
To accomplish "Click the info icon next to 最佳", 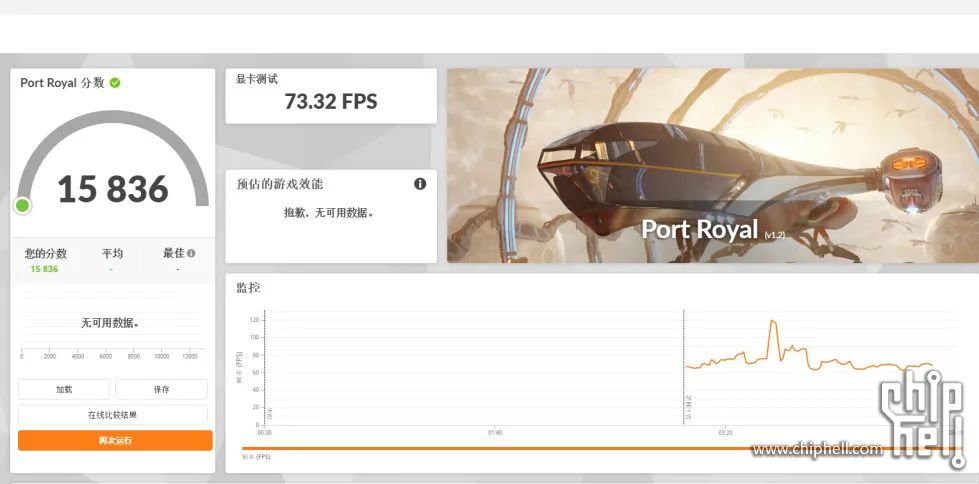I will tap(191, 253).
